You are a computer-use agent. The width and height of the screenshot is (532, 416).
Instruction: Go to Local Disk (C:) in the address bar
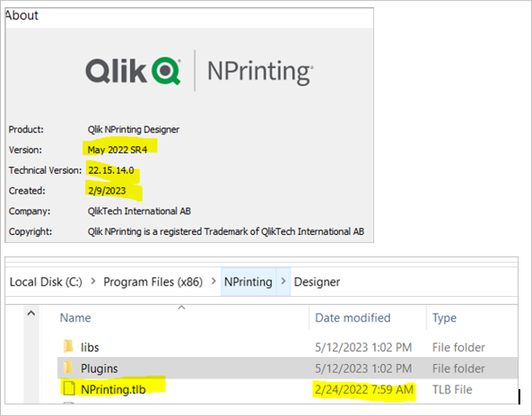click(x=46, y=282)
